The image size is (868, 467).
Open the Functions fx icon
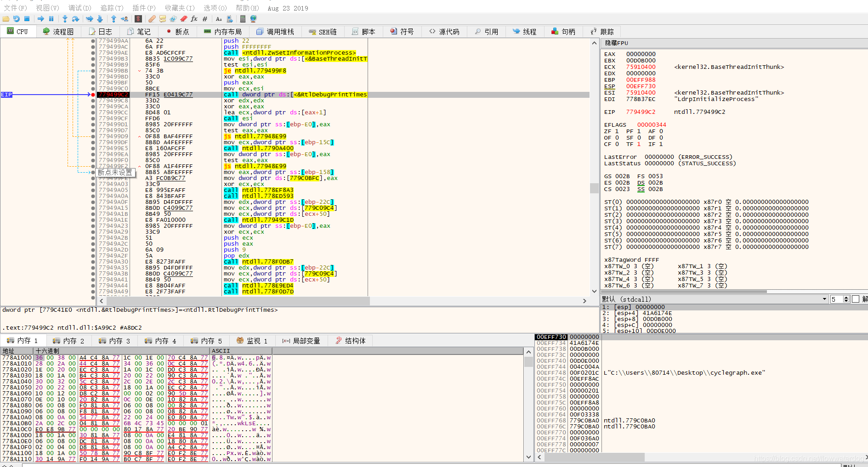(x=194, y=19)
